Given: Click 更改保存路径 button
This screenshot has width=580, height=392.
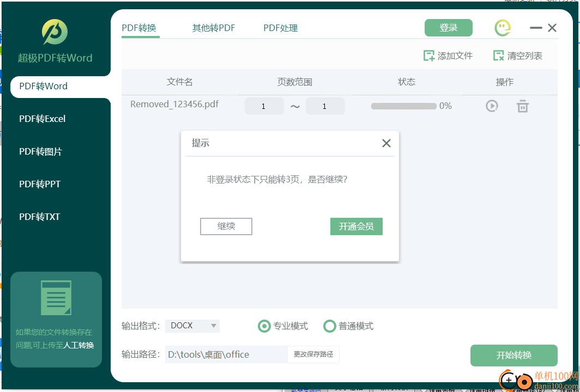Looking at the screenshot, I should click(313, 354).
